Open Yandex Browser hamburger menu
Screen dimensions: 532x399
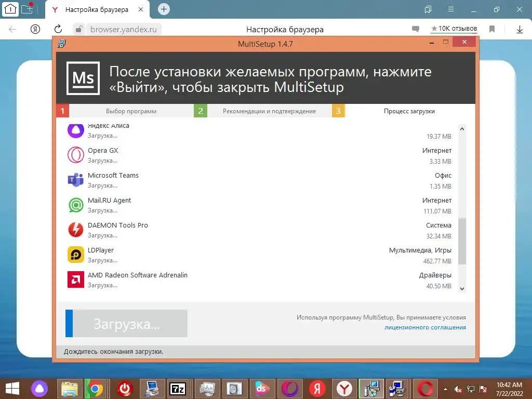[451, 9]
